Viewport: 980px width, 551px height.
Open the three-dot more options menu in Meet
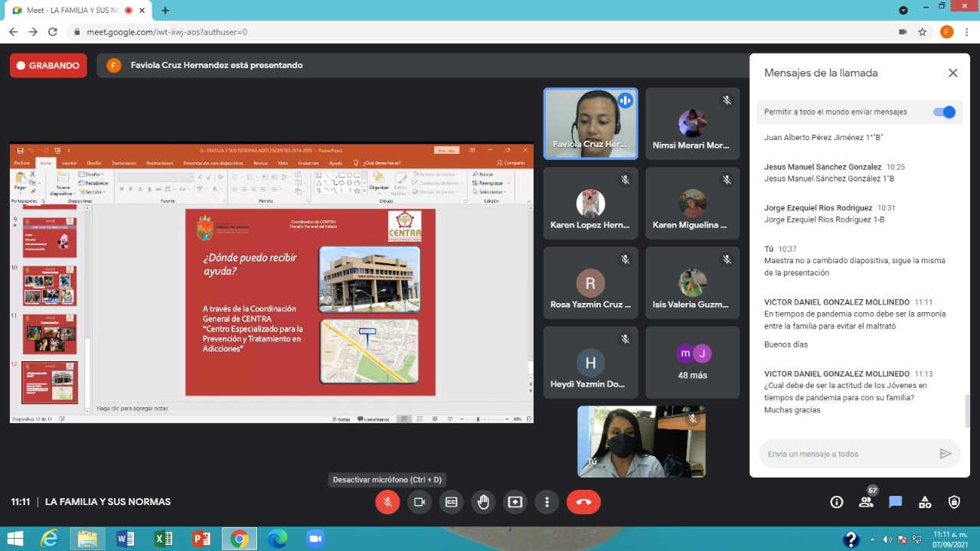coord(547,502)
